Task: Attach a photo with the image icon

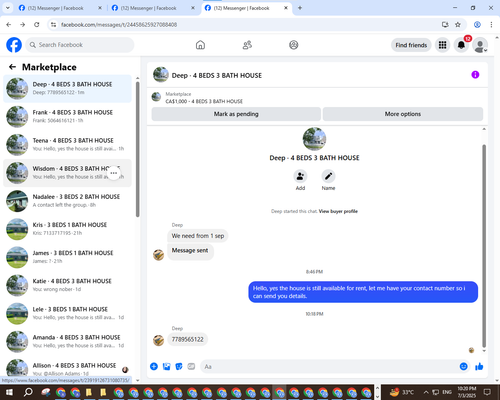Action: coord(166,367)
